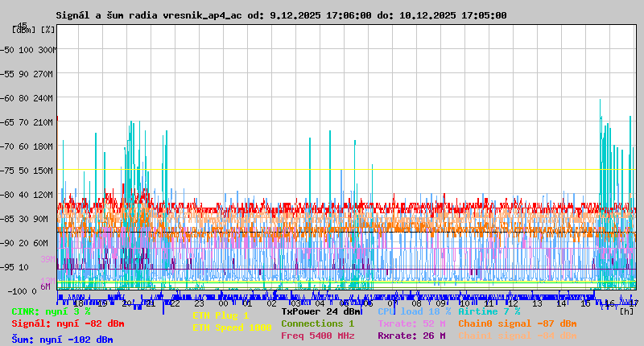Select the ETH Plug 1 legend text
This screenshot has width=644, height=346.
221,315
